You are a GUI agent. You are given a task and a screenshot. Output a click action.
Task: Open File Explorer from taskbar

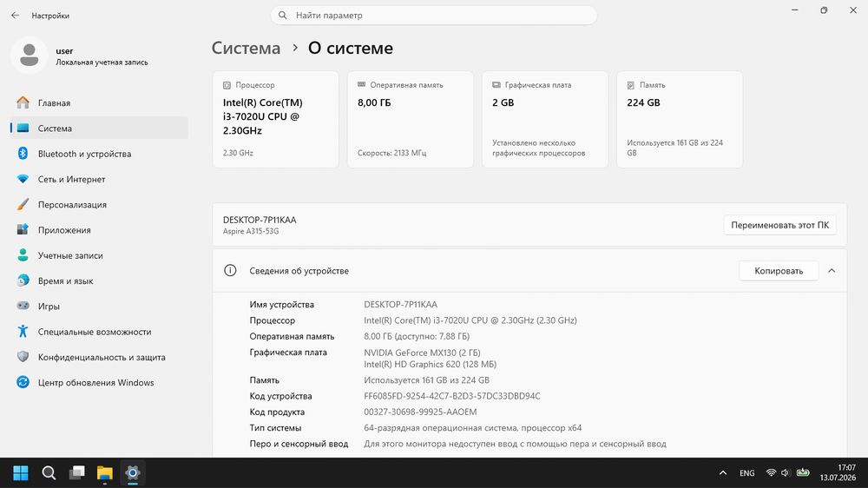tap(105, 472)
